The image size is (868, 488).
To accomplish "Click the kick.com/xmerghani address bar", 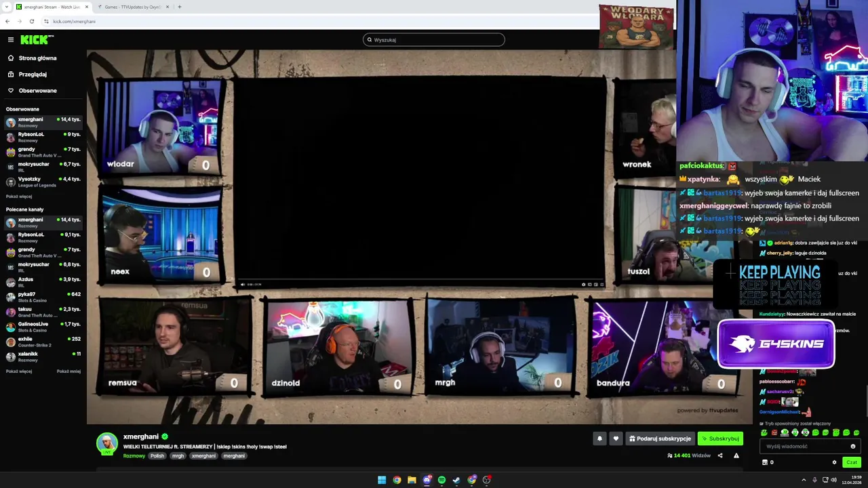I will click(x=75, y=22).
